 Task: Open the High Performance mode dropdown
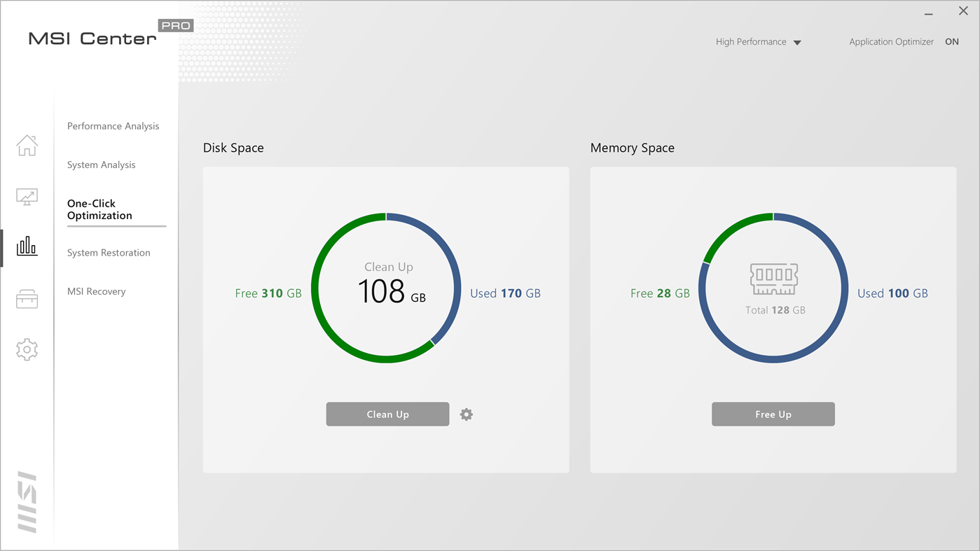click(x=759, y=41)
